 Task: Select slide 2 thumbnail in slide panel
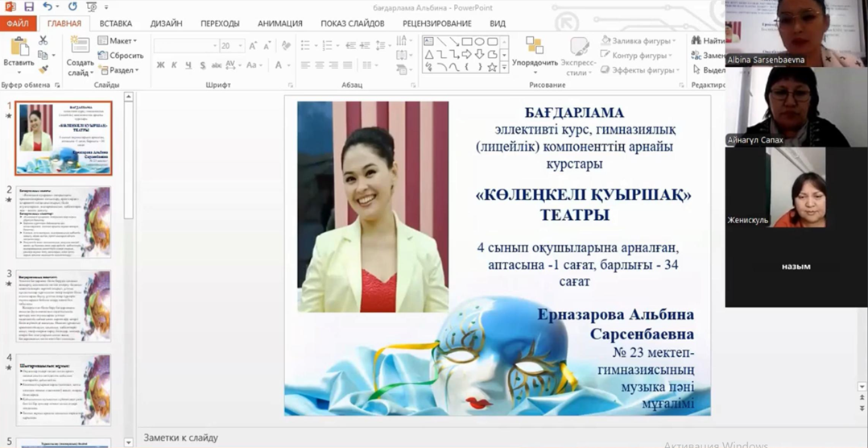tap(64, 222)
